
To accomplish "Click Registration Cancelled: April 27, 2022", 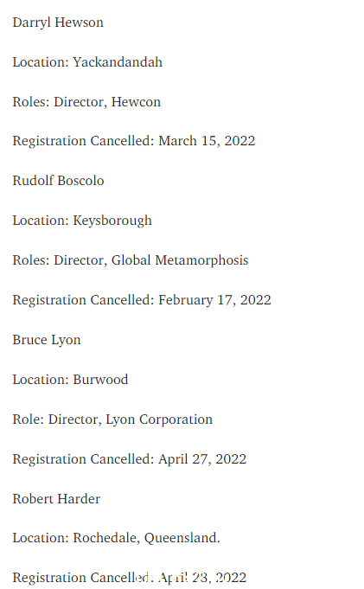I will pos(130,459).
